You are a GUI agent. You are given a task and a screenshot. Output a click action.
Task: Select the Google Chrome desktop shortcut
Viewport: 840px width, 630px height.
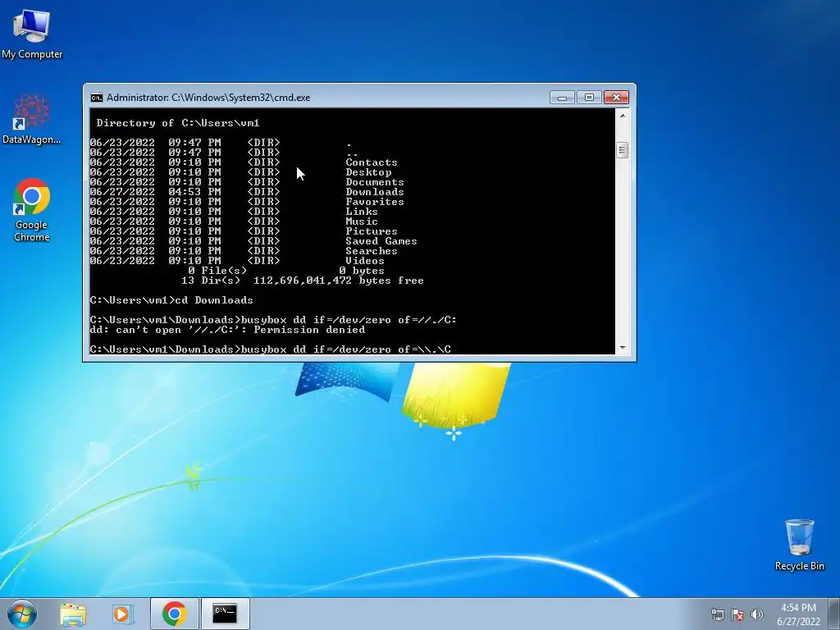click(x=32, y=210)
